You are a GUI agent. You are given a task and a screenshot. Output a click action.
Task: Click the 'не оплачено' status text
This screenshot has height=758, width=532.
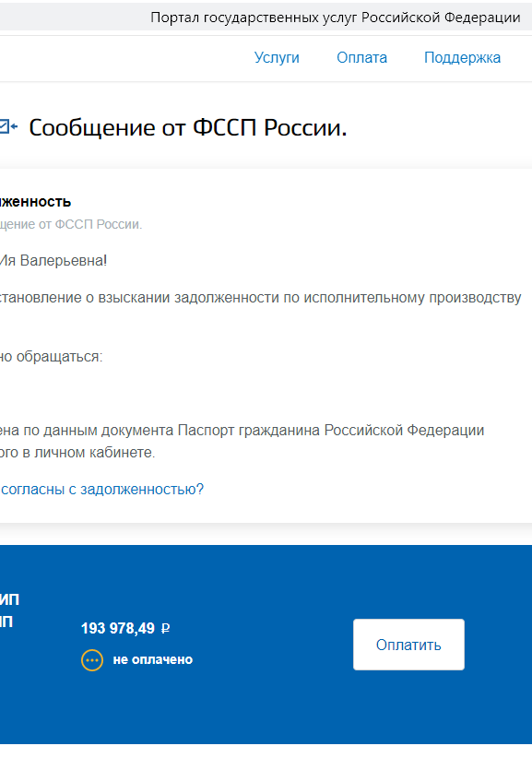tap(153, 659)
